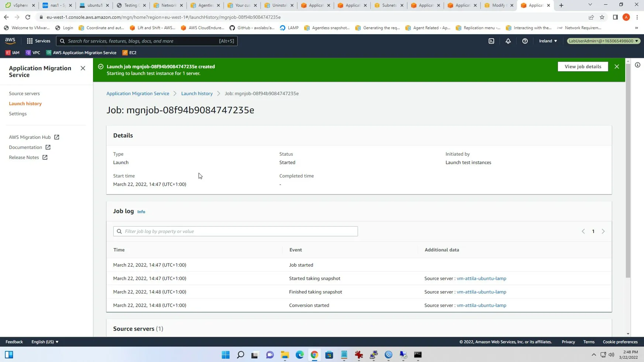The image size is (644, 362).
Task: Select Source servers in side navigation
Action: (x=24, y=93)
